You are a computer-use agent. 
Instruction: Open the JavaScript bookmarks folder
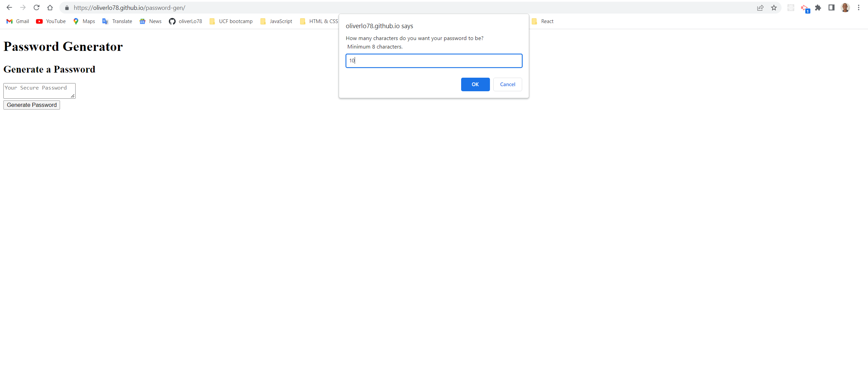(x=276, y=21)
